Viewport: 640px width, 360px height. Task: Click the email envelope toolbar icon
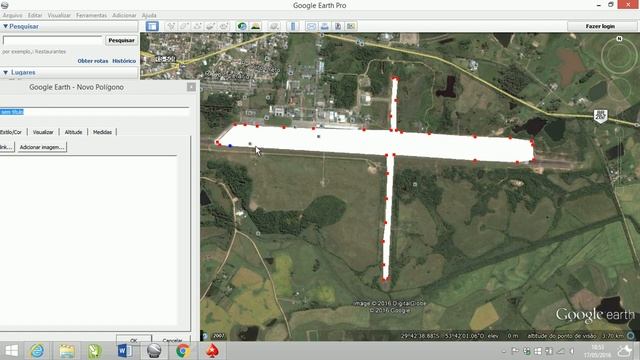click(311, 26)
